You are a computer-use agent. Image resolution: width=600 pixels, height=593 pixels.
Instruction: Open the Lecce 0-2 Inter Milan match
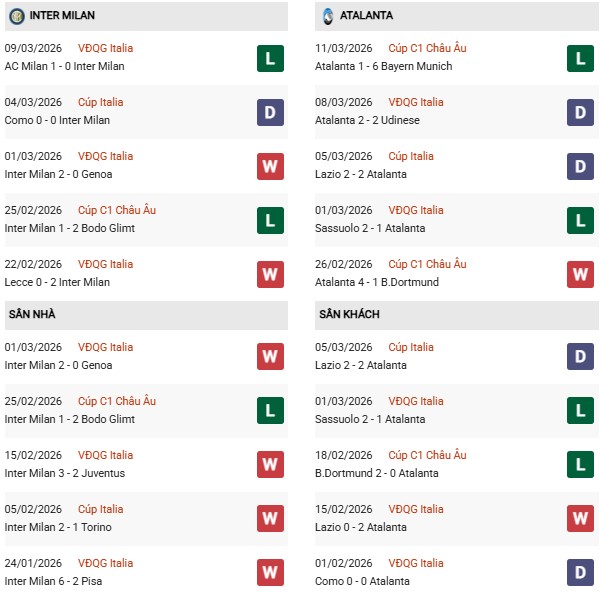pos(57,282)
